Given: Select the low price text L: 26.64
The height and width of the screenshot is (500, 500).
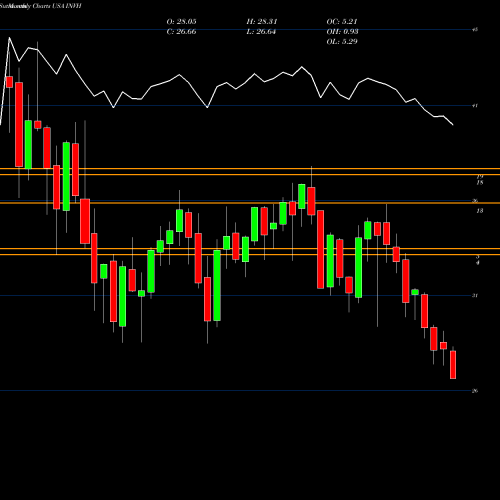Looking at the screenshot, I should [x=261, y=32].
